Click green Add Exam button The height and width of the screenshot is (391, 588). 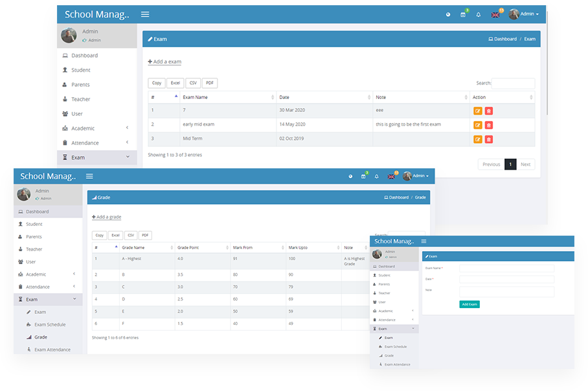pos(469,304)
